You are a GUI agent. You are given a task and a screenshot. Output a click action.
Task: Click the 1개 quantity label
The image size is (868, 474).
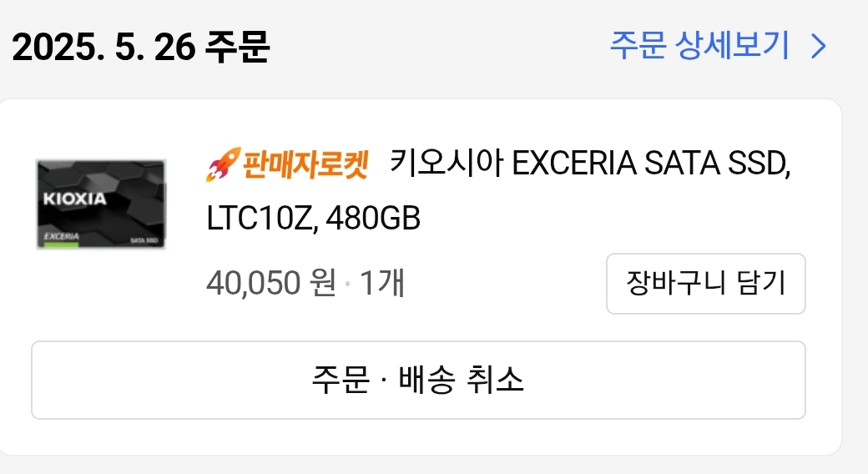(382, 282)
